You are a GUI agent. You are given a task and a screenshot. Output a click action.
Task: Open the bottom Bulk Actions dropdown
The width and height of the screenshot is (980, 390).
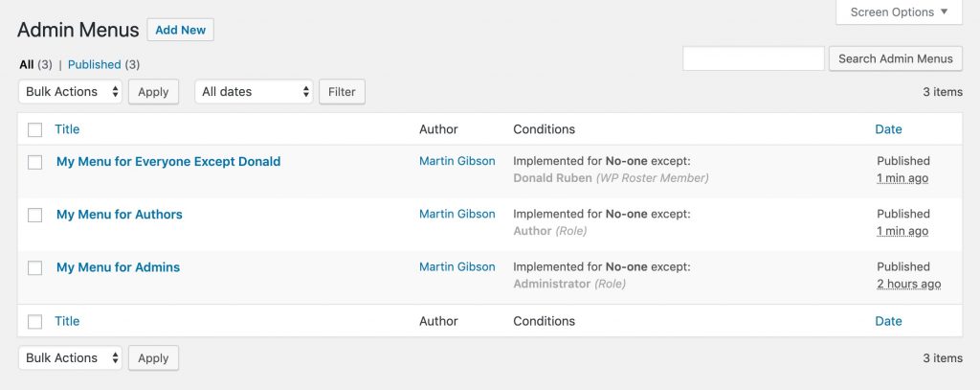(x=70, y=358)
